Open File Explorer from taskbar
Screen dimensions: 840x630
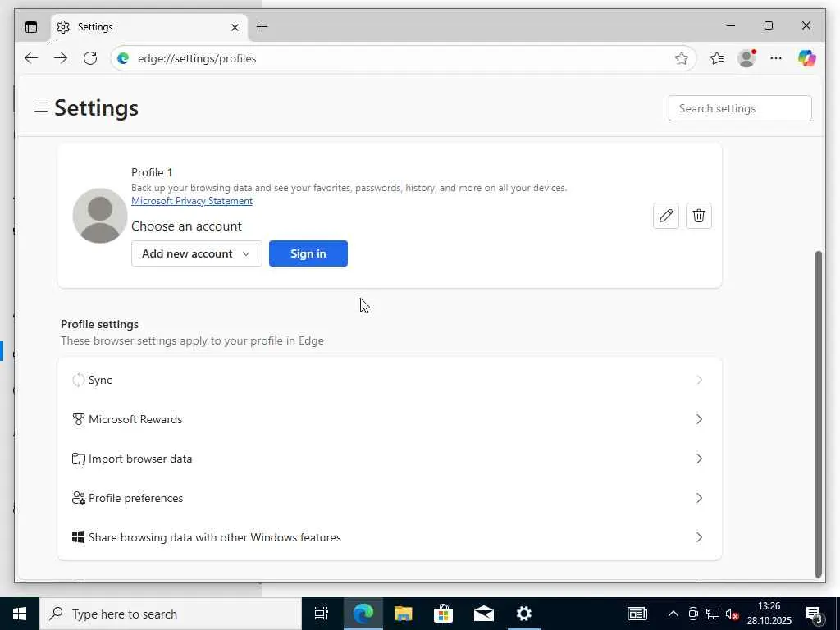tap(404, 614)
